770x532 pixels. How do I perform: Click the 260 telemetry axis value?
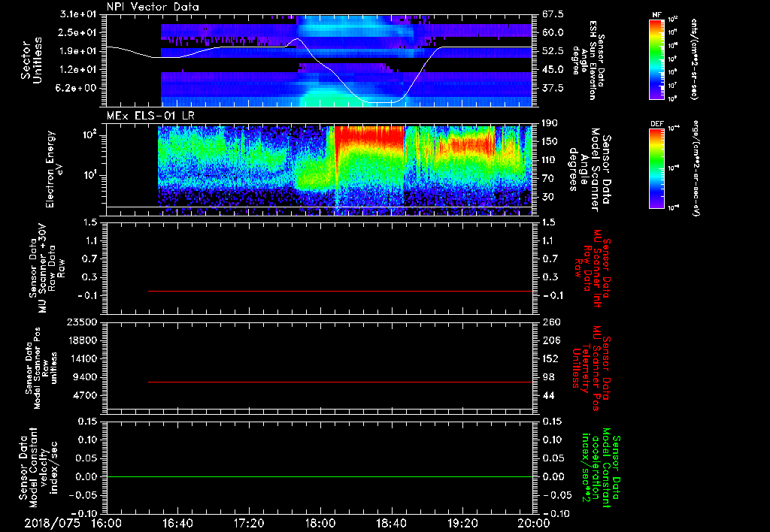(x=550, y=322)
